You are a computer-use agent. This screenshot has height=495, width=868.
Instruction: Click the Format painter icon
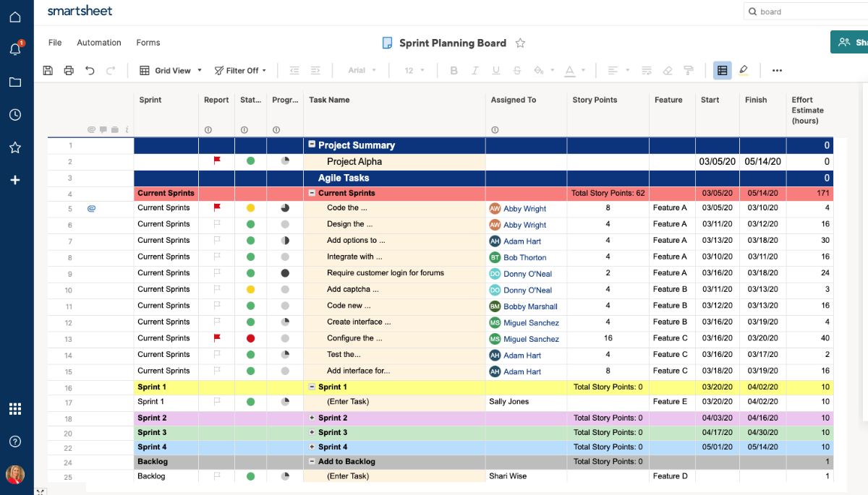(689, 71)
